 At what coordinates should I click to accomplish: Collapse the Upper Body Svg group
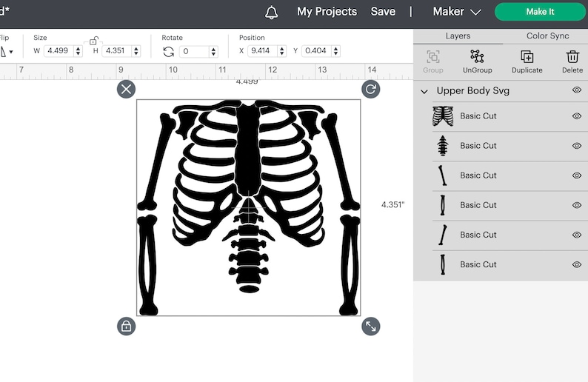(424, 91)
